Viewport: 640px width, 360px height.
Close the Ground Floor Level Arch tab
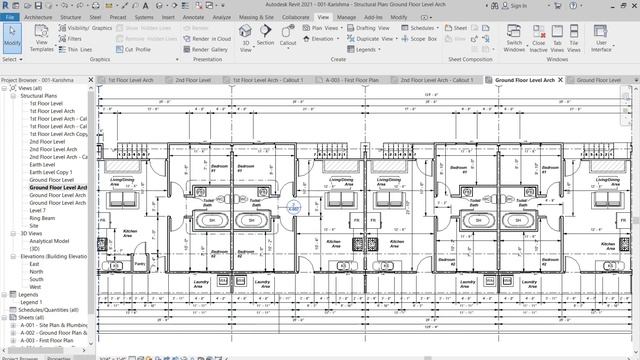point(560,80)
